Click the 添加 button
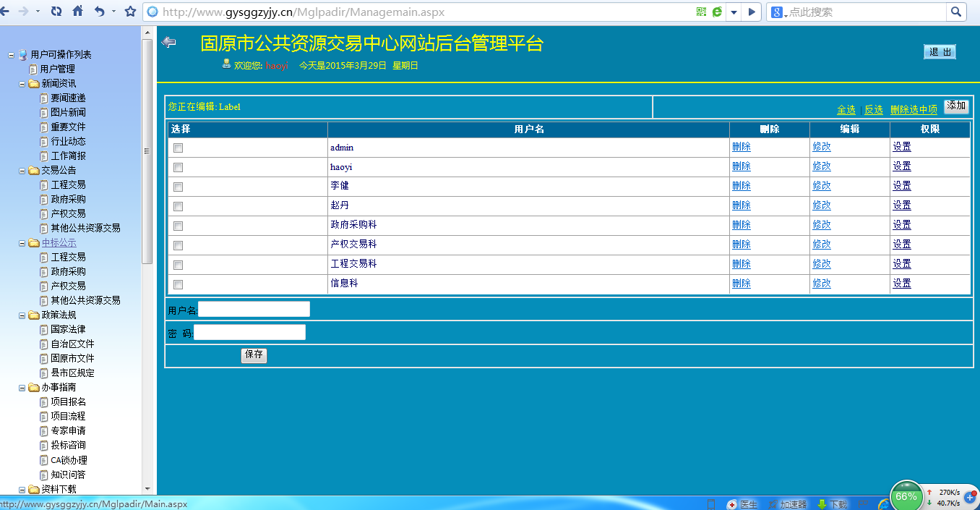Screen dimensions: 980x510 (x=956, y=106)
